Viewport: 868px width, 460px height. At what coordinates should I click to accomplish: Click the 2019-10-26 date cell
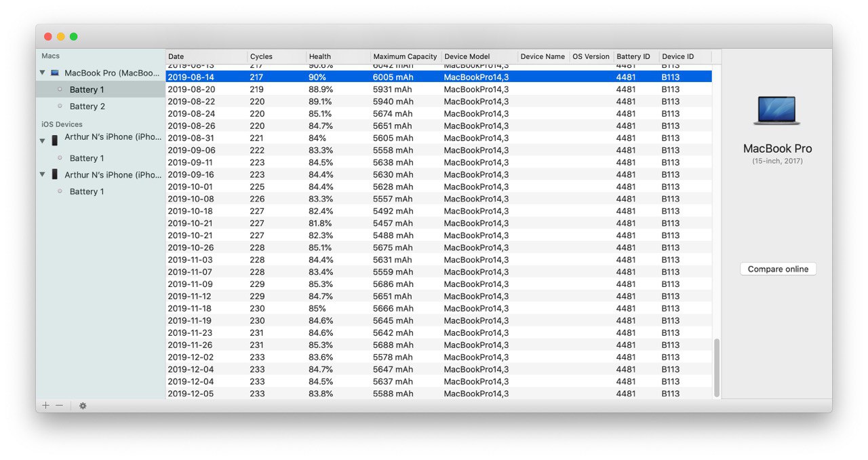pos(191,248)
